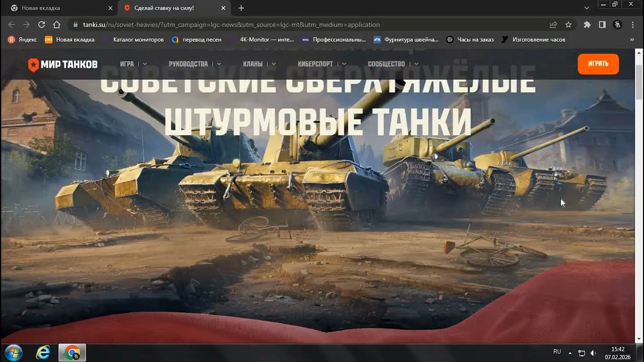644x362 pixels.
Task: Close the 'Сделай ставку на силу!' tab
Action: click(224, 8)
